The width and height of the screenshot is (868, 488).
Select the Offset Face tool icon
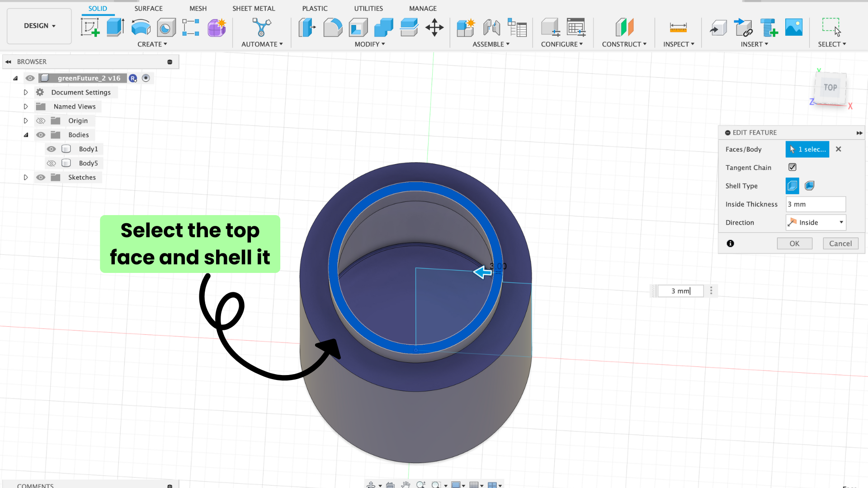pos(409,28)
